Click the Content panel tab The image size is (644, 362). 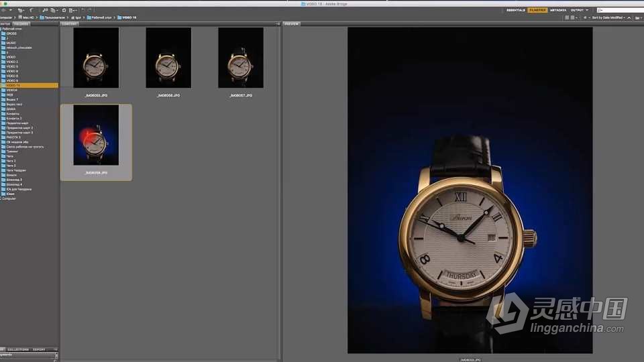click(x=69, y=24)
